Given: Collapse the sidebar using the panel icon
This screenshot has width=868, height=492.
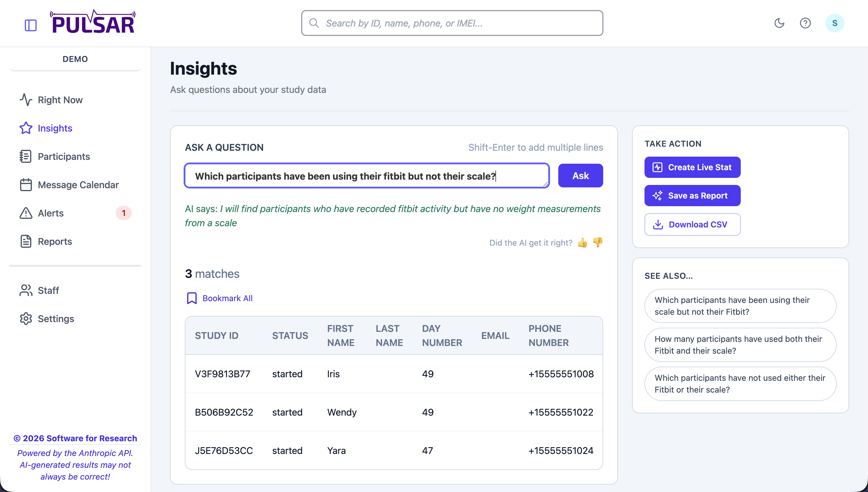Looking at the screenshot, I should tap(31, 25).
